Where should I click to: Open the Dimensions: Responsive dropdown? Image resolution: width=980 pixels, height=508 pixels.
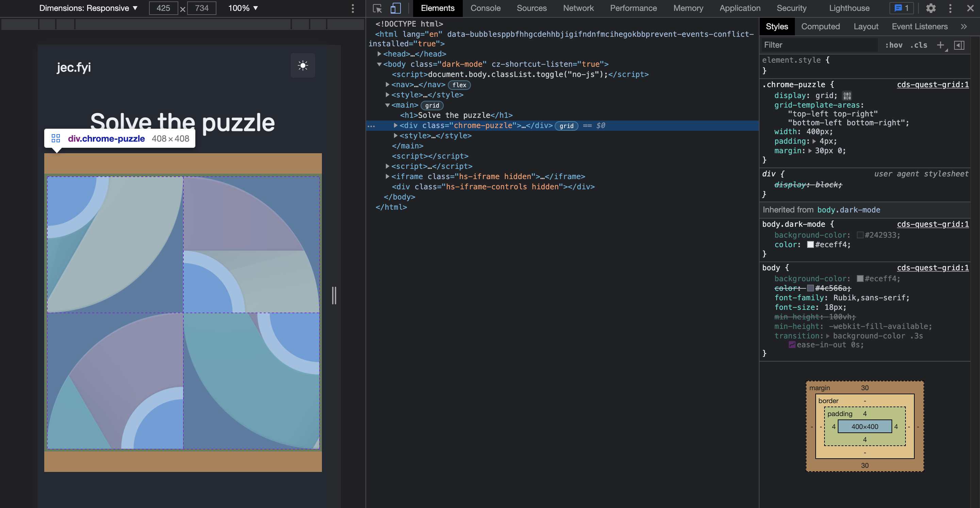click(88, 8)
